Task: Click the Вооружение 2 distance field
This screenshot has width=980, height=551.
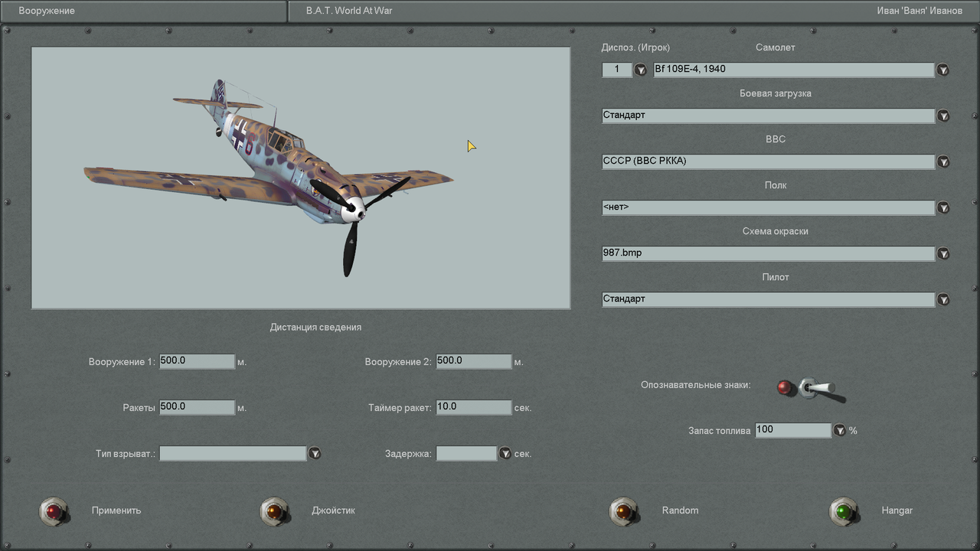Action: click(x=473, y=361)
